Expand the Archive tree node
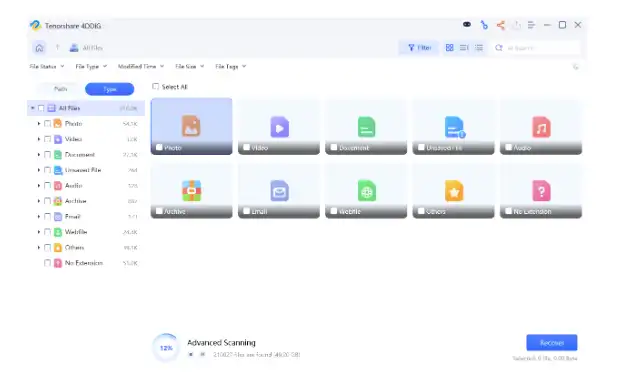630x375 pixels. point(39,201)
